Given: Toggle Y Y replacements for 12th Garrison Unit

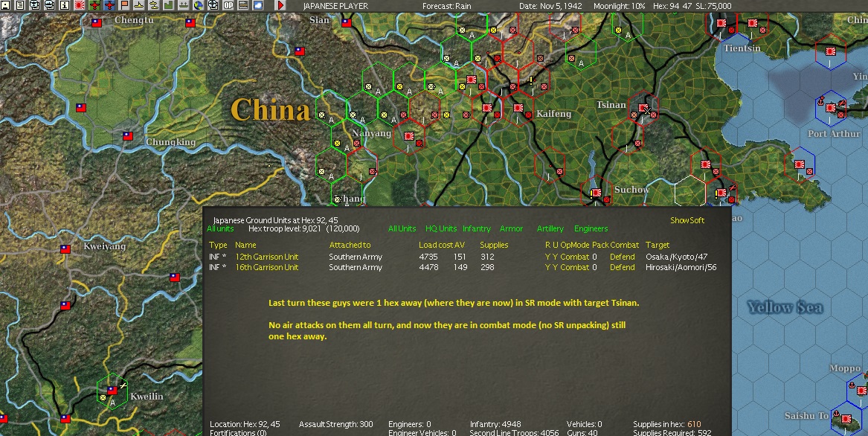Looking at the screenshot, I should [x=551, y=257].
